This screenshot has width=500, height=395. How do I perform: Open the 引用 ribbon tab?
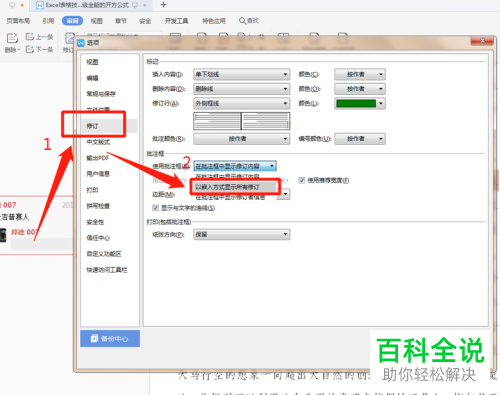tap(48, 21)
